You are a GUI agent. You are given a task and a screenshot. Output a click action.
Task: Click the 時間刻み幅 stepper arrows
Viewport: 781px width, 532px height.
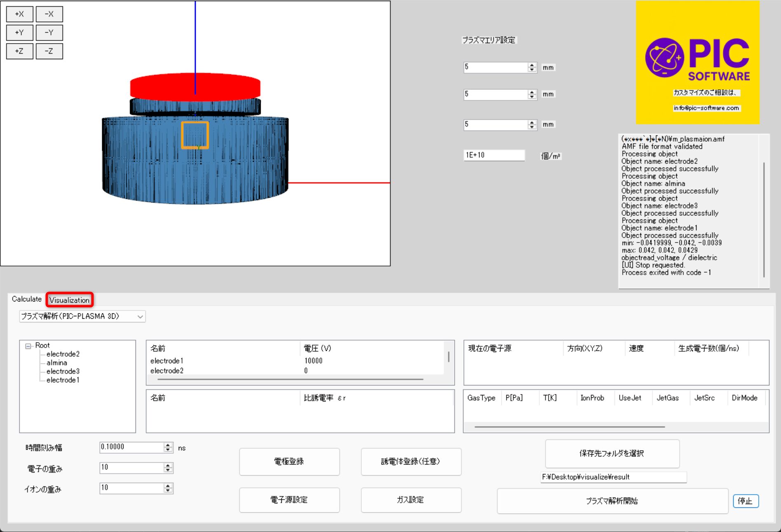pos(168,447)
